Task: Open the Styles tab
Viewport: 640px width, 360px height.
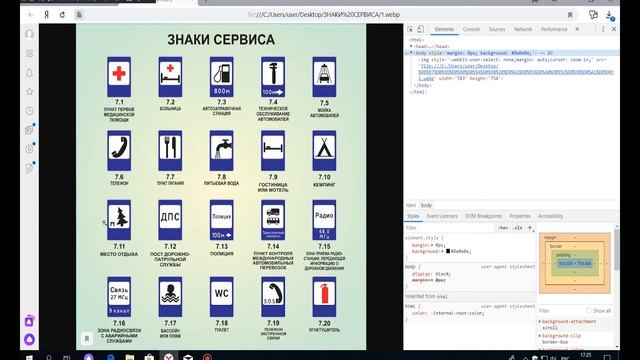Action: coord(413,216)
